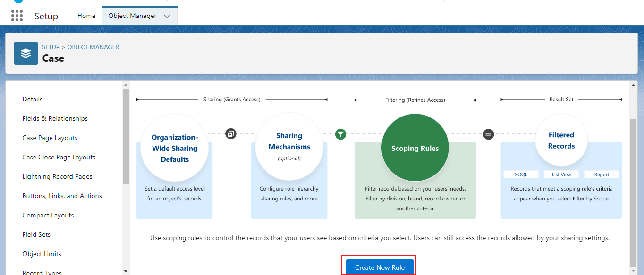
Task: Click the share icon on the dashed connector
Action: (231, 133)
